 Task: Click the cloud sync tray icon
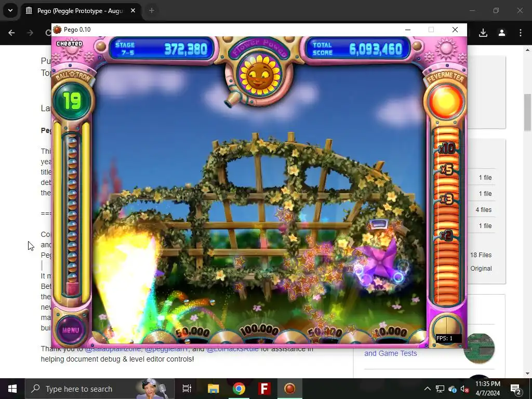click(x=453, y=389)
